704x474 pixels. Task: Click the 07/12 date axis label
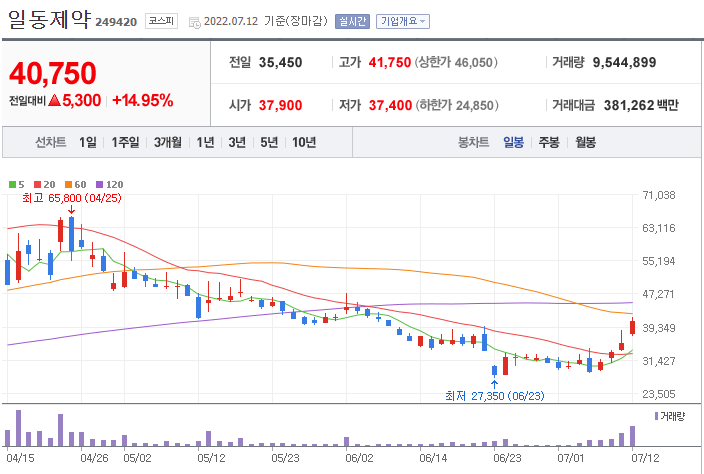click(x=645, y=458)
